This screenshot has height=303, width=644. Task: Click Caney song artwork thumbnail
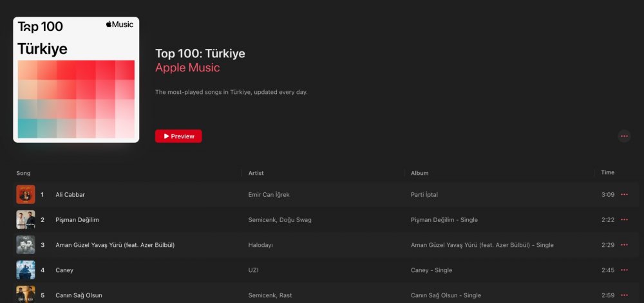click(x=26, y=270)
